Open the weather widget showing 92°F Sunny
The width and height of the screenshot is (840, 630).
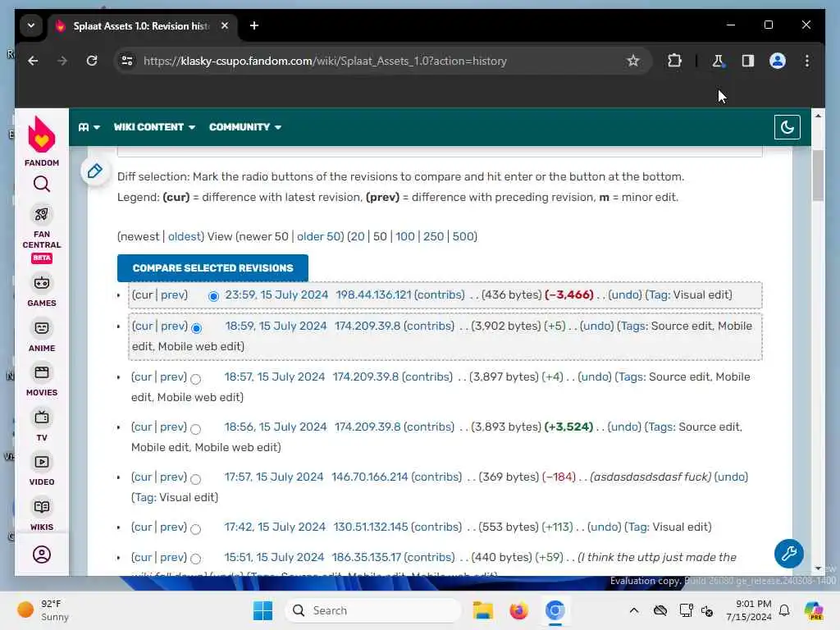pyautogui.click(x=43, y=610)
